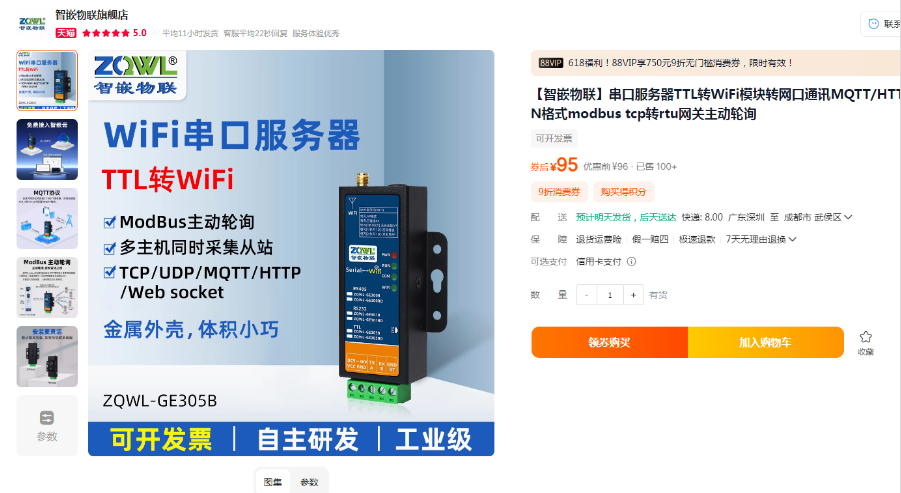Image resolution: width=901 pixels, height=493 pixels.
Task: Expand the guarantee services chevron
Action: [793, 239]
